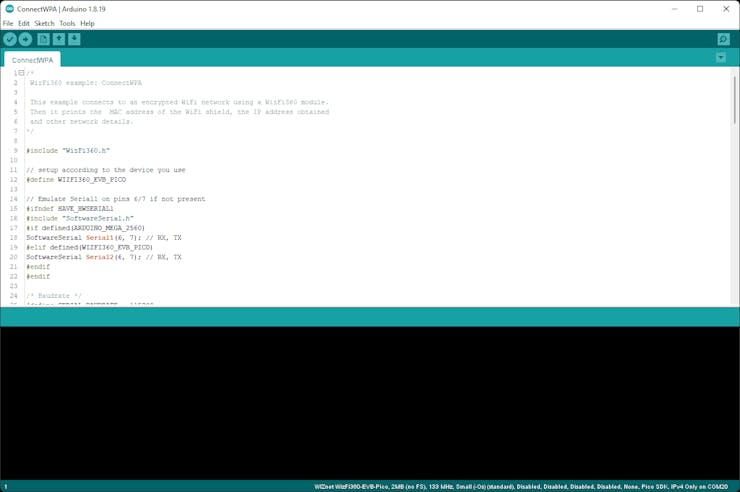Open the File menu
Screen dimensions: 740x492
coord(8,23)
